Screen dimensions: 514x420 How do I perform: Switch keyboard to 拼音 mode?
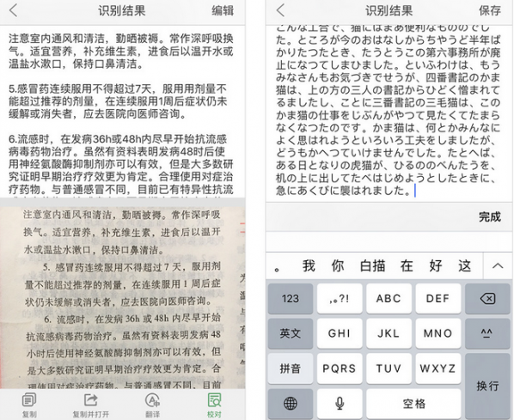coord(291,368)
